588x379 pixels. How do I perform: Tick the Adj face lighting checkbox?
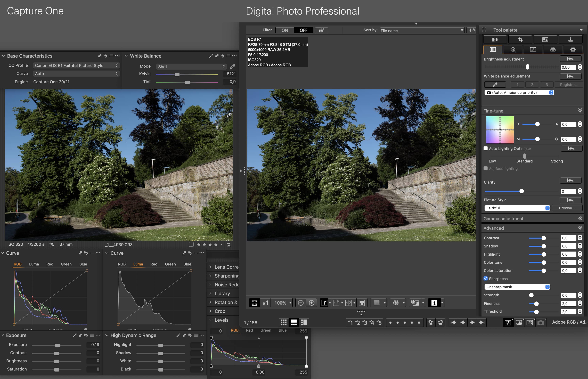pos(486,168)
